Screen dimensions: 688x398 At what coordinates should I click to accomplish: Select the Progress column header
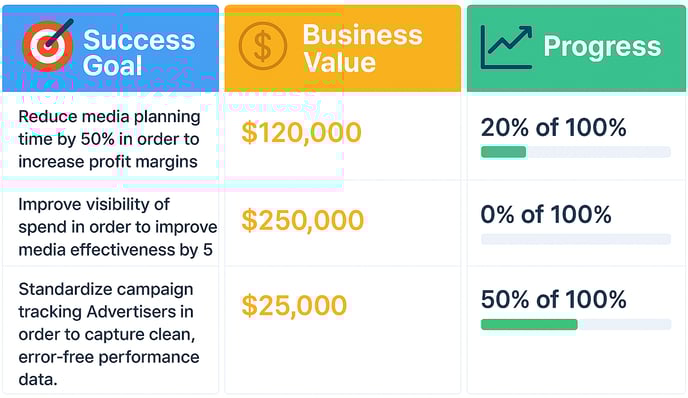click(576, 48)
